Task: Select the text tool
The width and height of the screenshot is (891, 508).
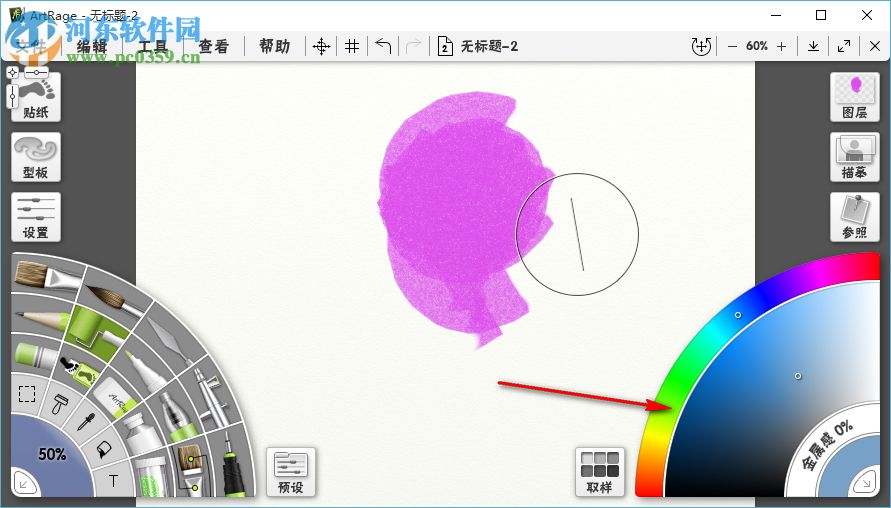Action: pos(113,481)
